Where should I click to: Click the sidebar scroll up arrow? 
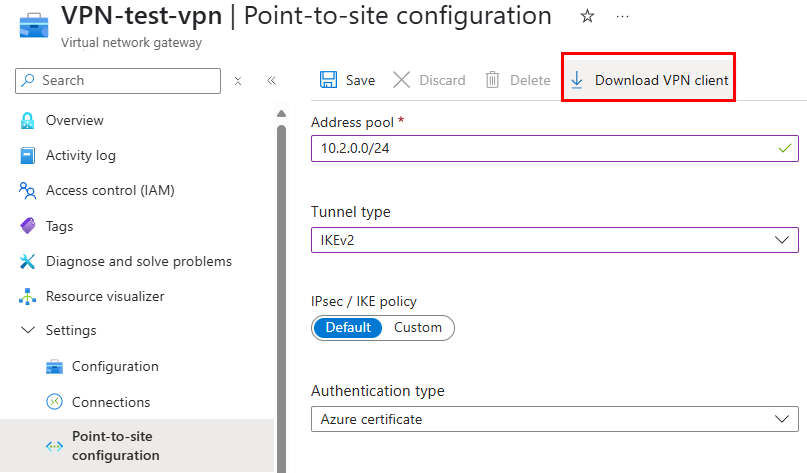281,114
